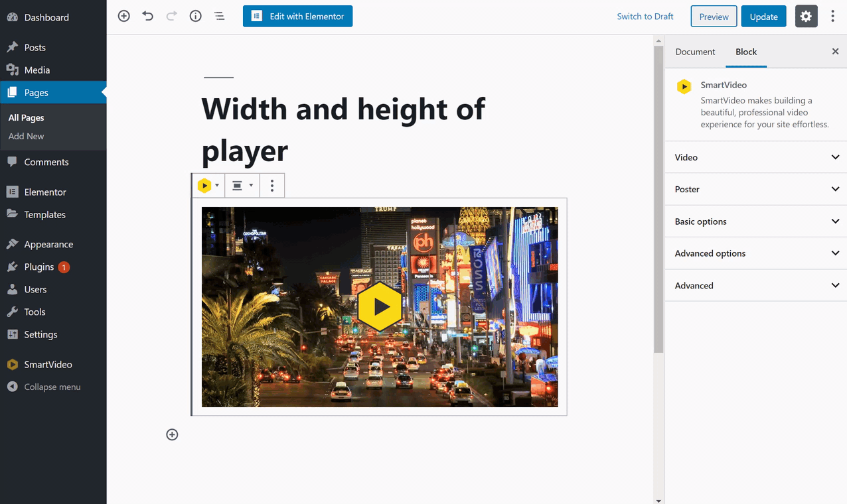Expand the Advanced options section
This screenshot has height=504, width=847.
pos(756,253)
